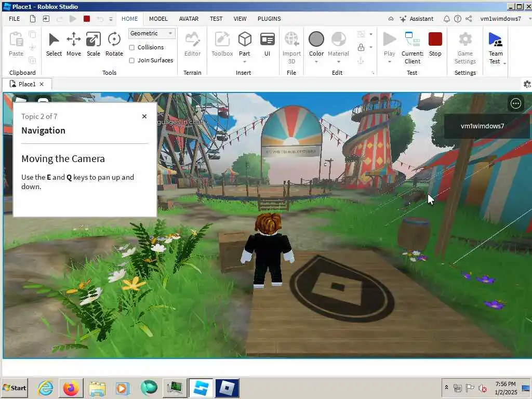This screenshot has width=532, height=399.
Task: Open the viewport three-dots menu
Action: tap(515, 103)
